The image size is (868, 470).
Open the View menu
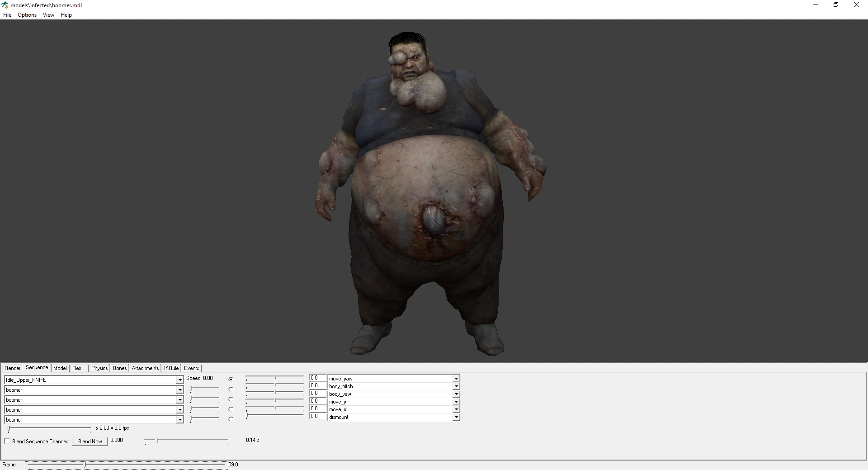tap(48, 15)
